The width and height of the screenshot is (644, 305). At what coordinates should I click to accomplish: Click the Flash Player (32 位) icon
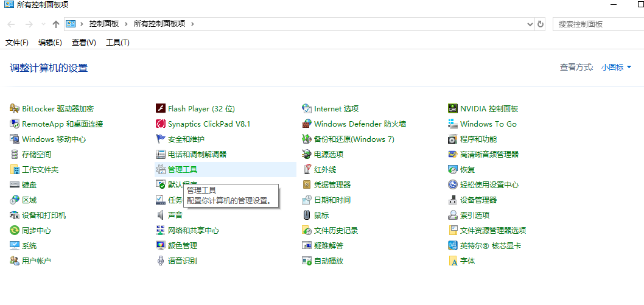point(161,109)
